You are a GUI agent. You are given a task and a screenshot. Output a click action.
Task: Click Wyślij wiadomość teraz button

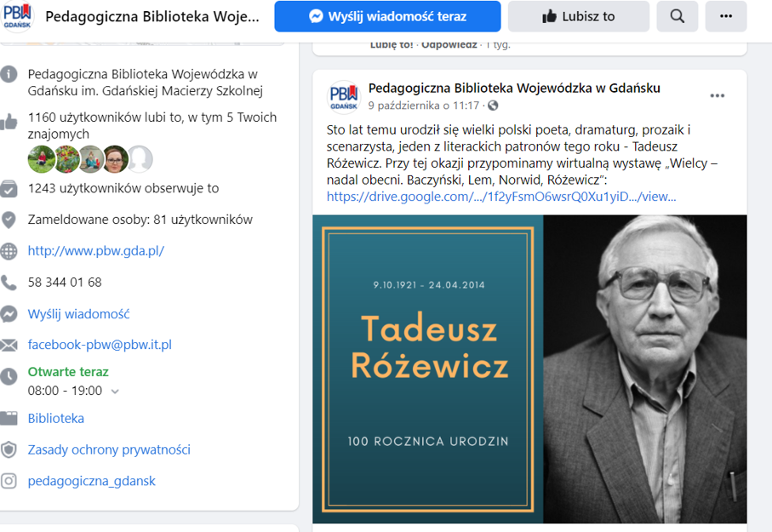[387, 16]
